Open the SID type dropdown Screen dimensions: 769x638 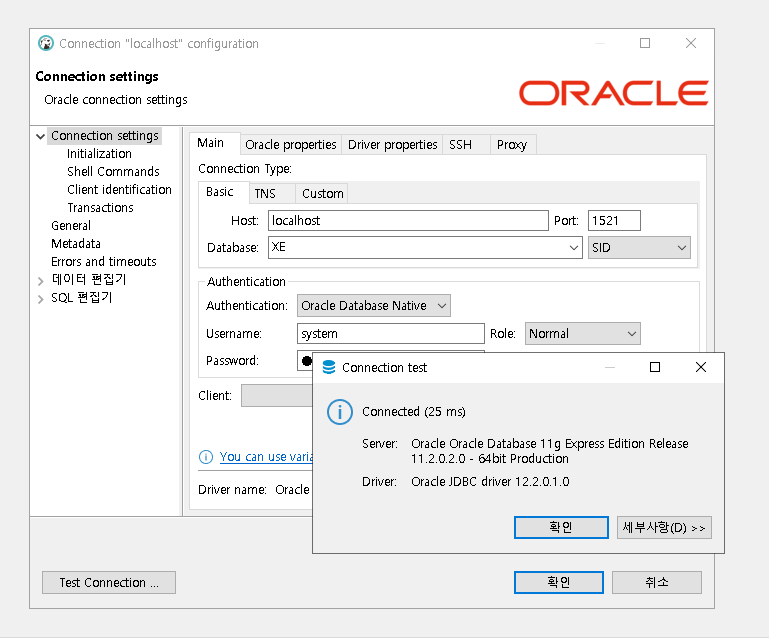coord(639,248)
